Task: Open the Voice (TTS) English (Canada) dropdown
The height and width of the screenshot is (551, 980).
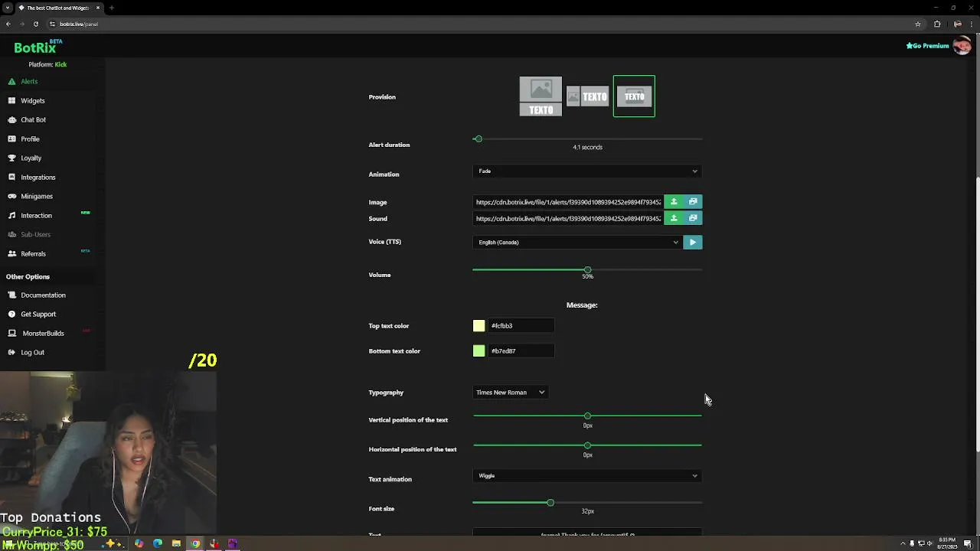Action: (x=577, y=242)
